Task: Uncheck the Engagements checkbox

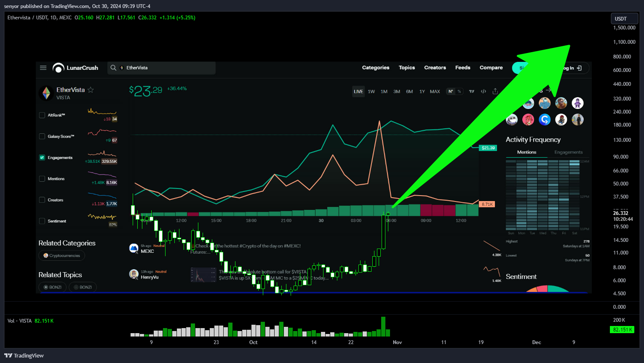Action: tap(42, 158)
